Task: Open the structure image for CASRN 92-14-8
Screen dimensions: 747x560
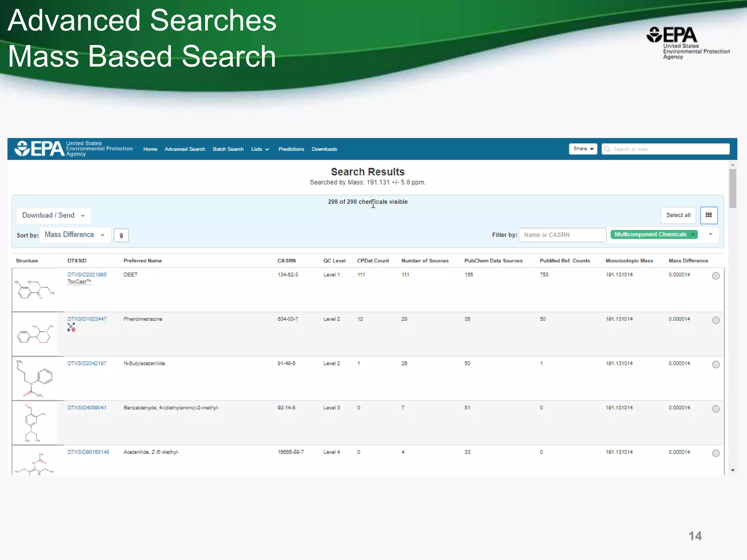Action: tap(35, 423)
